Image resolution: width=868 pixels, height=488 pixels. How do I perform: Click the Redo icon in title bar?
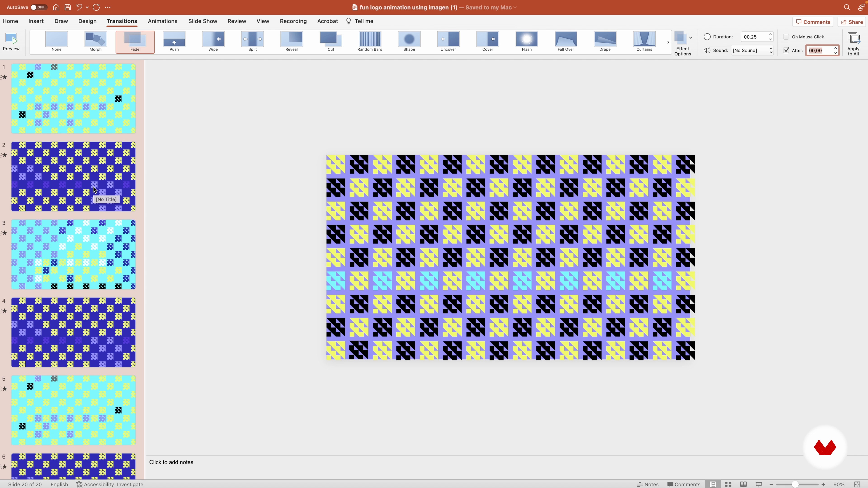coord(96,7)
